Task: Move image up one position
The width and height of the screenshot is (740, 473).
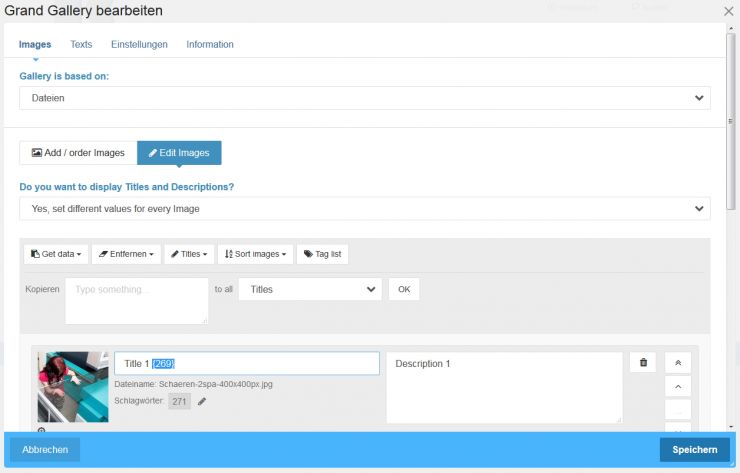Action: (677, 388)
